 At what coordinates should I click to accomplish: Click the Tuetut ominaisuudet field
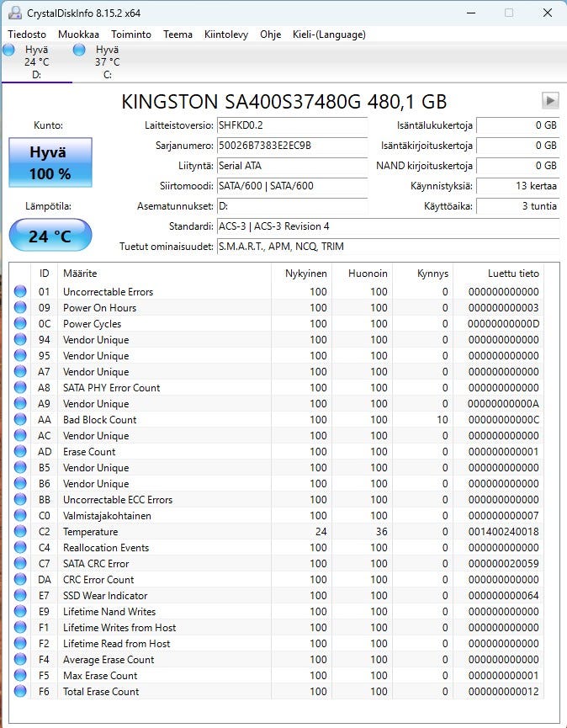tap(389, 247)
